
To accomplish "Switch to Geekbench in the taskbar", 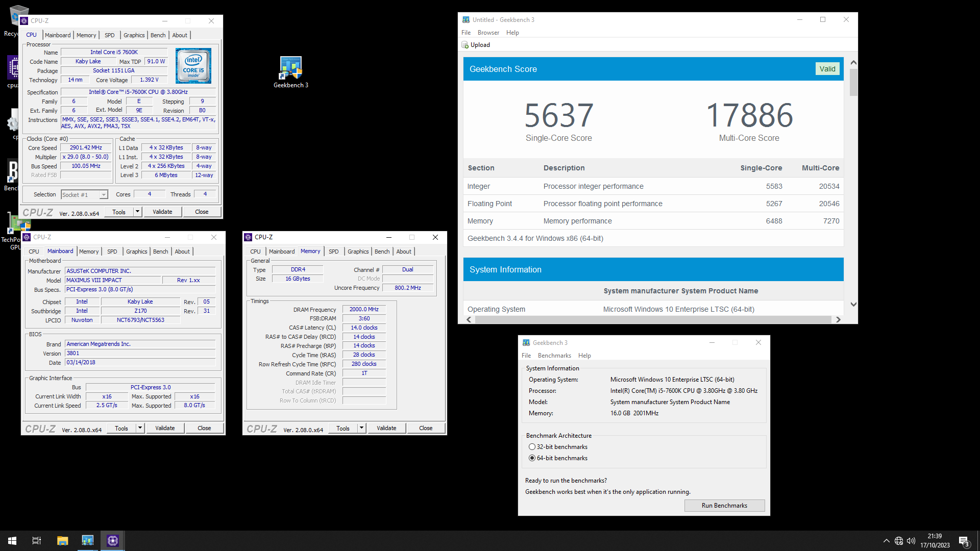I will pyautogui.click(x=88, y=541).
